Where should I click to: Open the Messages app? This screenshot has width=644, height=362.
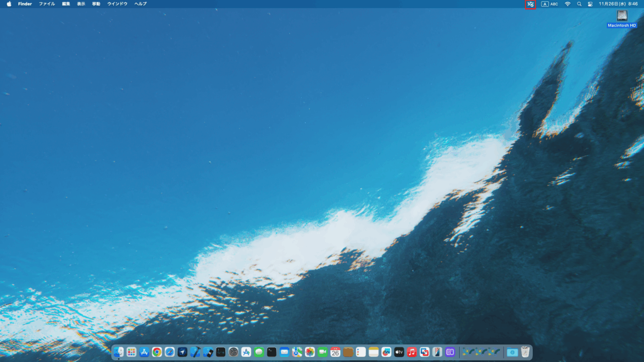point(259,352)
